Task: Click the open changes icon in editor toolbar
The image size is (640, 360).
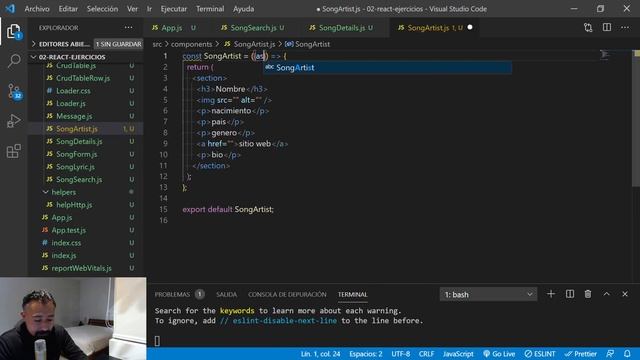Action: pos(588,27)
